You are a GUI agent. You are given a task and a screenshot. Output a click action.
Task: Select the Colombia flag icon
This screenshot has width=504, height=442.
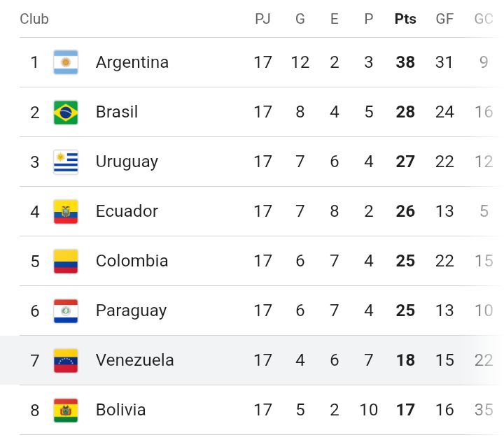[66, 262]
